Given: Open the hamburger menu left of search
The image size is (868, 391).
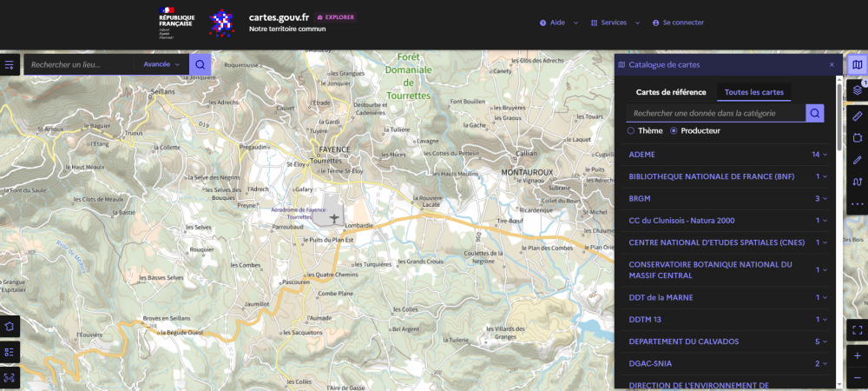Looking at the screenshot, I should 10,65.
